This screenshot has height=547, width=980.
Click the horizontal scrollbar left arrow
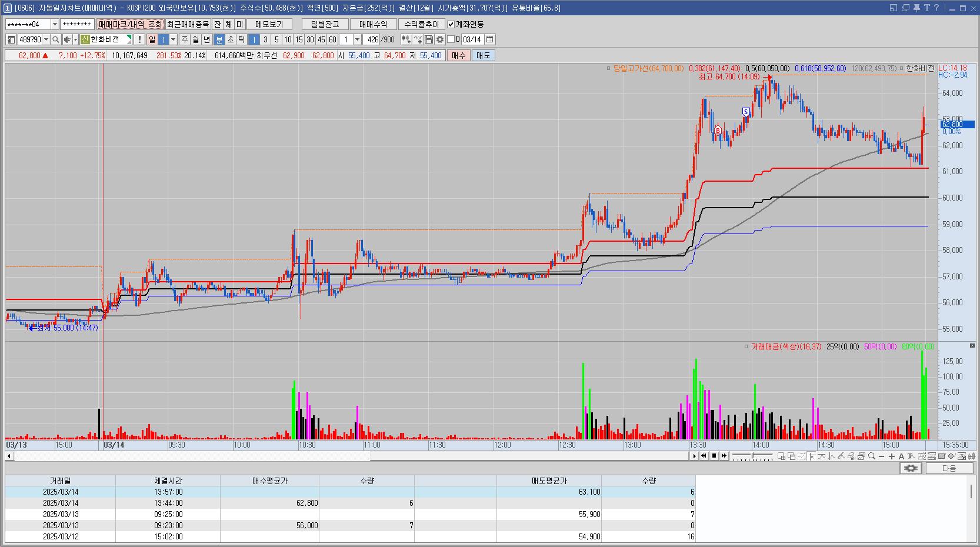pos(9,456)
